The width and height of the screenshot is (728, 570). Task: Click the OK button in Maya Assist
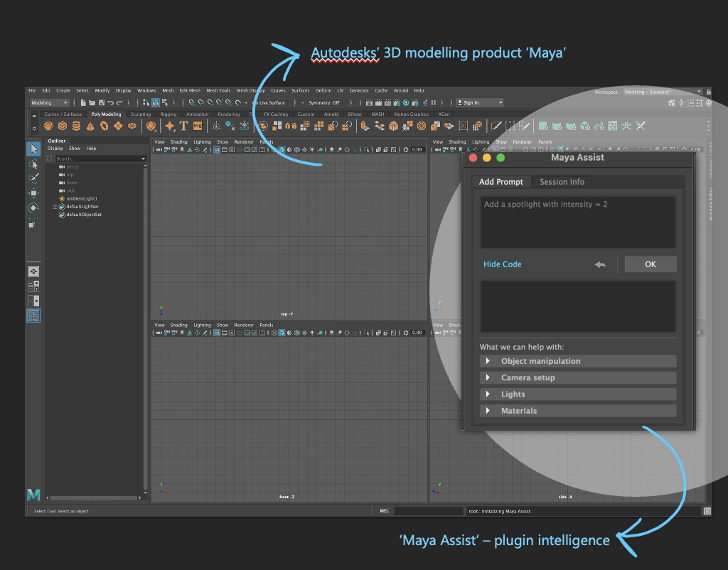tap(651, 264)
